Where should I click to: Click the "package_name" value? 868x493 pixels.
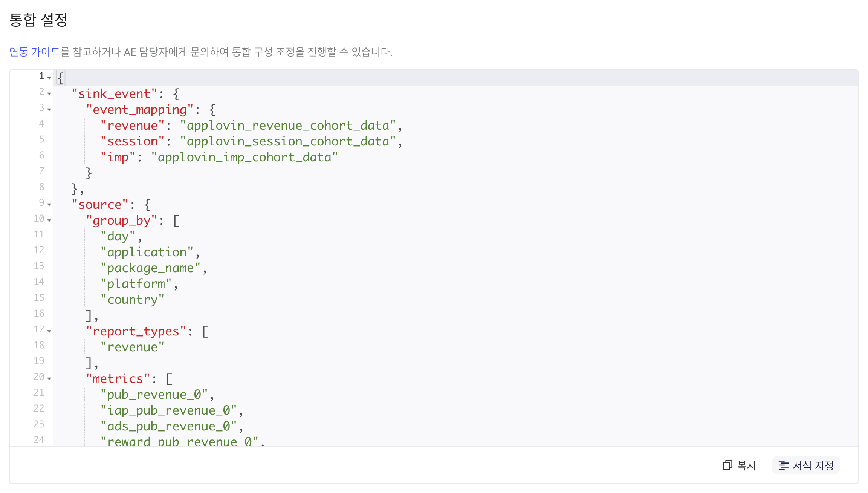point(150,268)
